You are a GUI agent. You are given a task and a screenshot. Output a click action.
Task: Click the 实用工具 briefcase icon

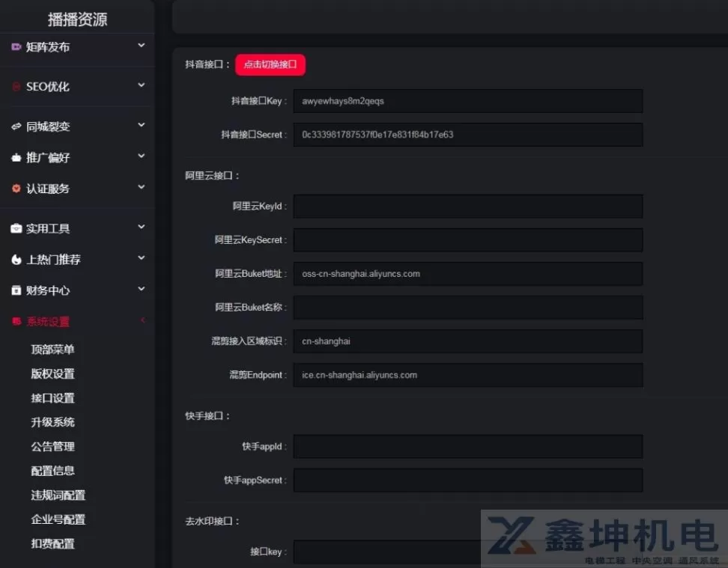click(x=16, y=229)
